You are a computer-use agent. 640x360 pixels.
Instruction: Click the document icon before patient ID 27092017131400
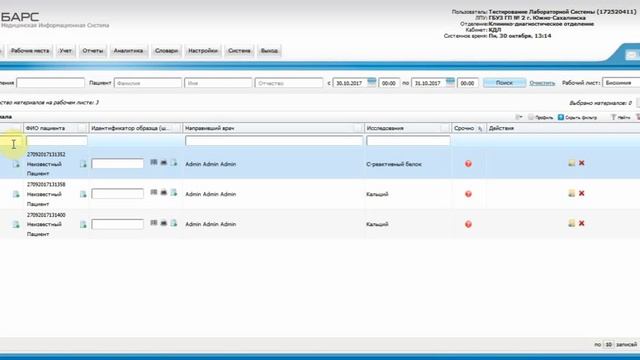[16, 224]
